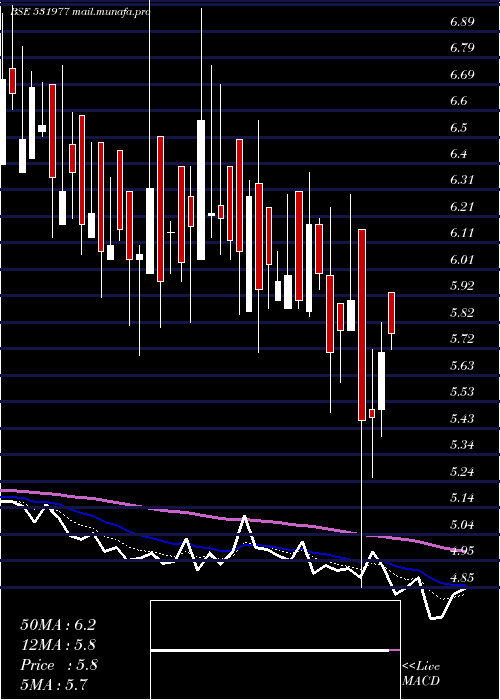500x700 pixels.
Task: Click the Price : 5.8 readout
Action: pos(59,665)
